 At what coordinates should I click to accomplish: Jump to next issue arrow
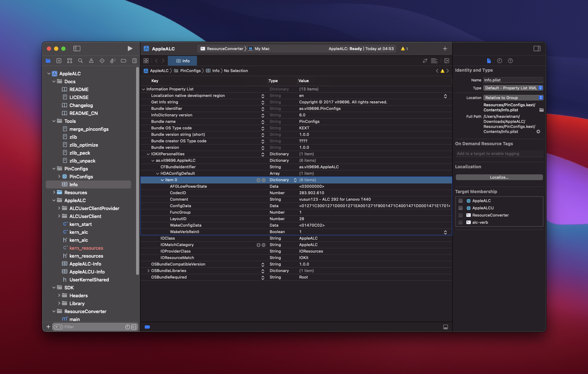[x=448, y=71]
